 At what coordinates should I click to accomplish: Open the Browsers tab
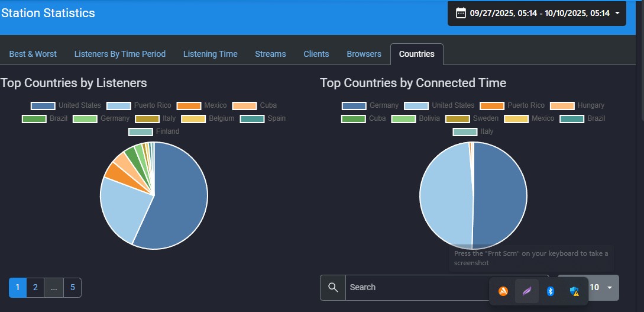pos(364,54)
